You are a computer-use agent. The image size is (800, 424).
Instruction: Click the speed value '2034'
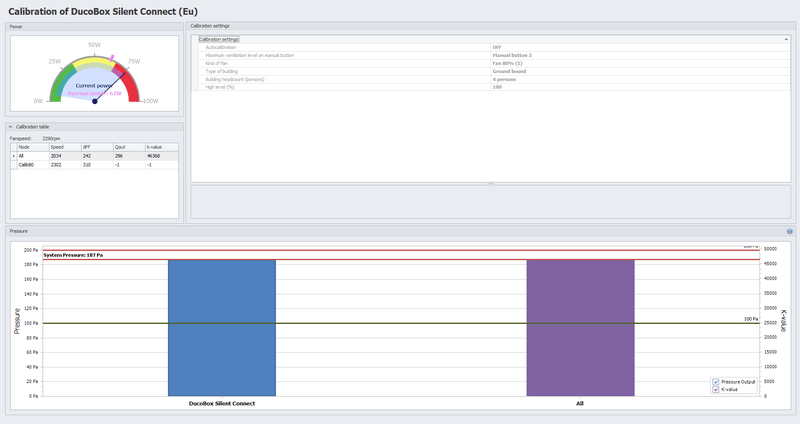[64, 156]
